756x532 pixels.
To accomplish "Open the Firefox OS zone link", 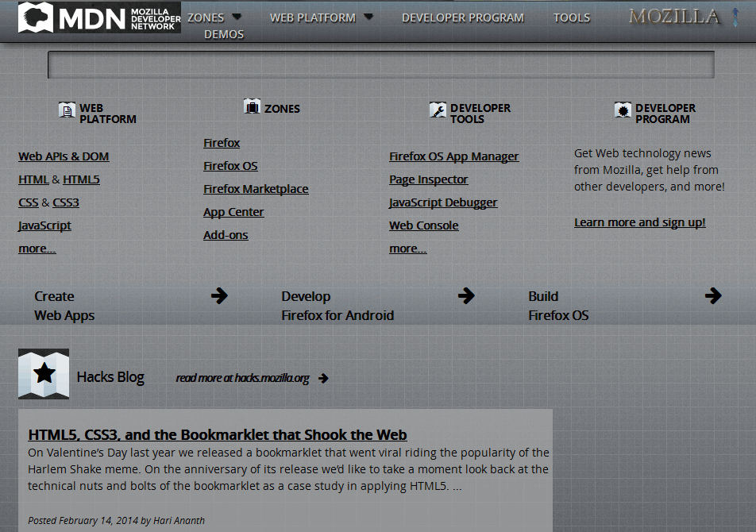I will pos(230,166).
